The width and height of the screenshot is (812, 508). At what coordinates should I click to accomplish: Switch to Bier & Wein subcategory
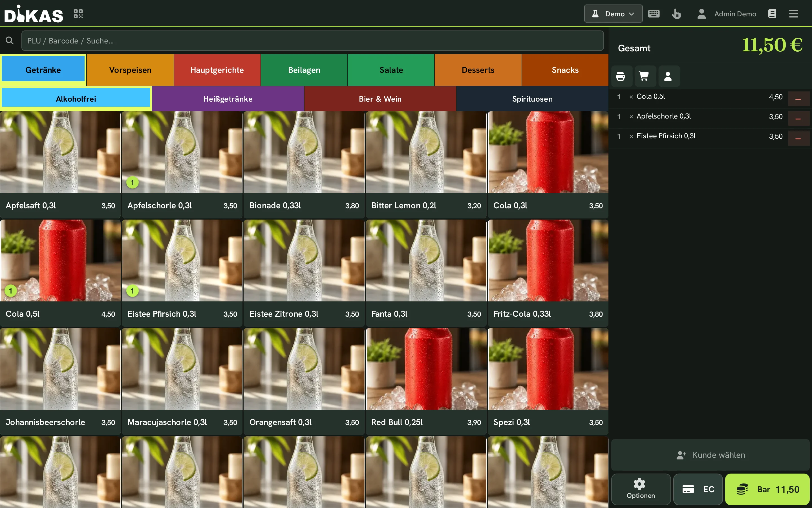[380, 99]
